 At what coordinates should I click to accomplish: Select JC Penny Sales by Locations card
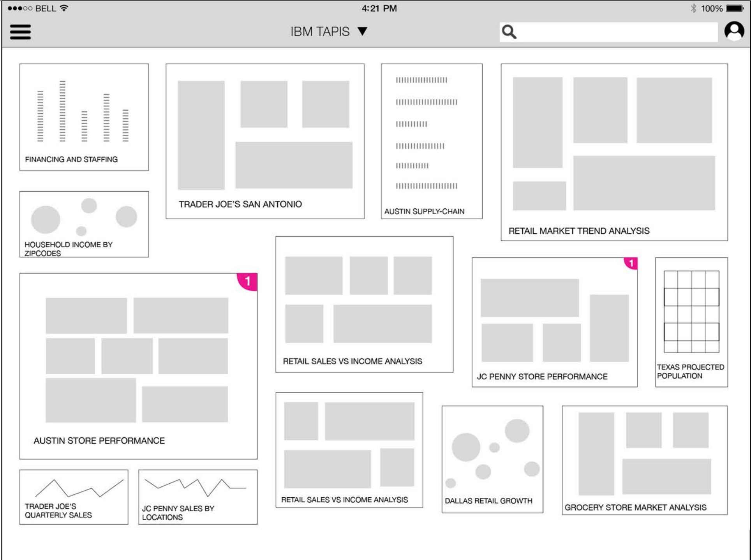pos(197,497)
